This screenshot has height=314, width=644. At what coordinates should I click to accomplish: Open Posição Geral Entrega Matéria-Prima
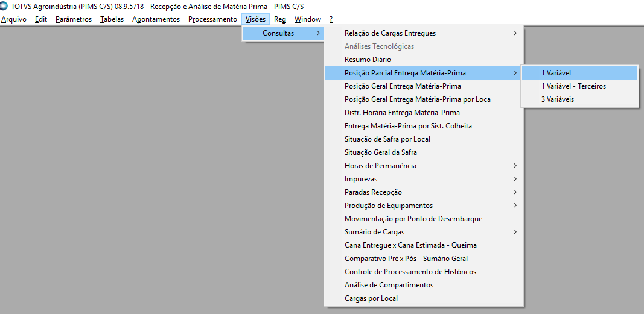click(x=424, y=86)
